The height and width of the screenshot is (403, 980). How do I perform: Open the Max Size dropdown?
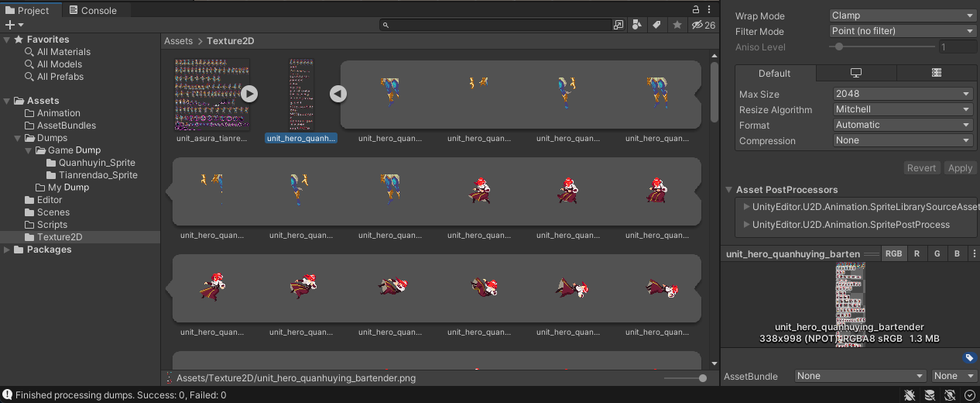(x=903, y=94)
